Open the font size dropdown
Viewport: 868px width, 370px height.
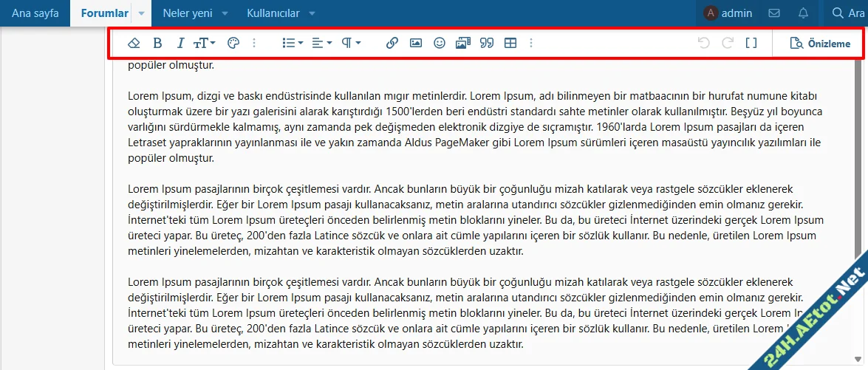coord(205,44)
